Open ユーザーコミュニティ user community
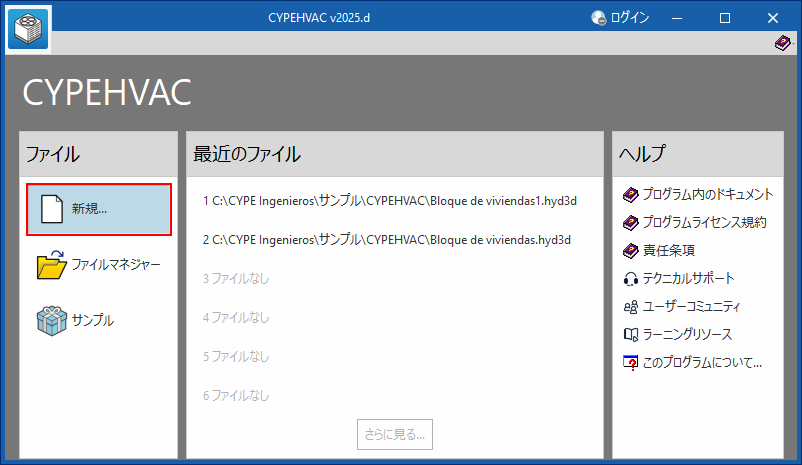 (692, 306)
